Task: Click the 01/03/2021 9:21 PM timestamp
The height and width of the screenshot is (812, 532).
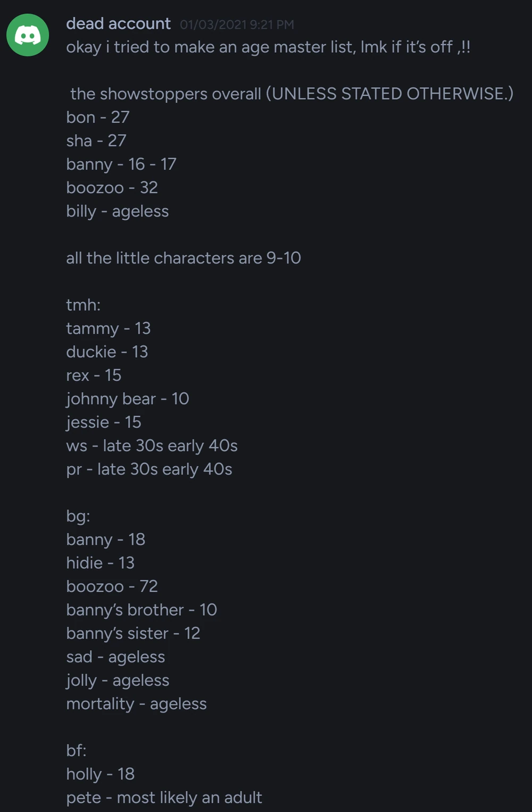Action: [237, 24]
